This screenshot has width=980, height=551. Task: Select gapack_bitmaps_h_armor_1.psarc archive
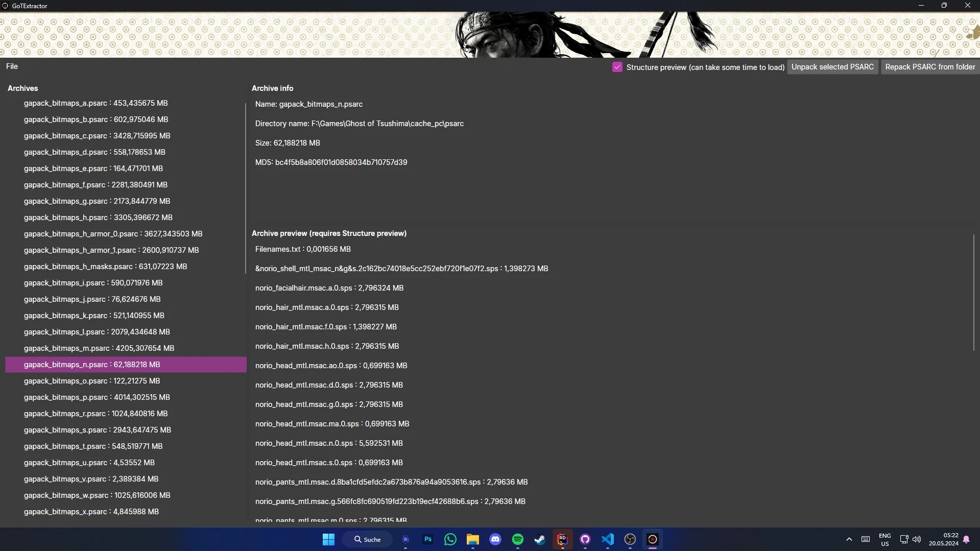click(126, 250)
